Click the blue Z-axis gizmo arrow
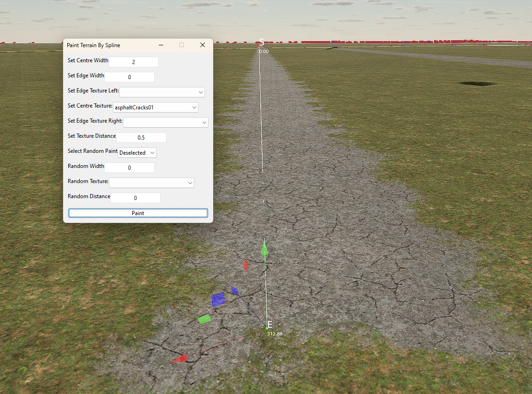This screenshot has width=532, height=394. (x=235, y=290)
